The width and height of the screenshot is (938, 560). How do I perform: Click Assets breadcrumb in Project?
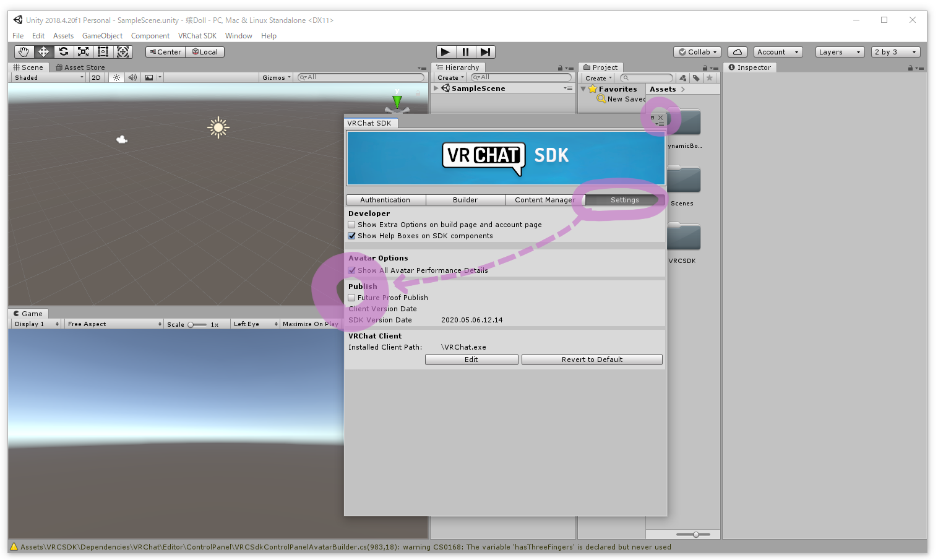[x=663, y=89]
